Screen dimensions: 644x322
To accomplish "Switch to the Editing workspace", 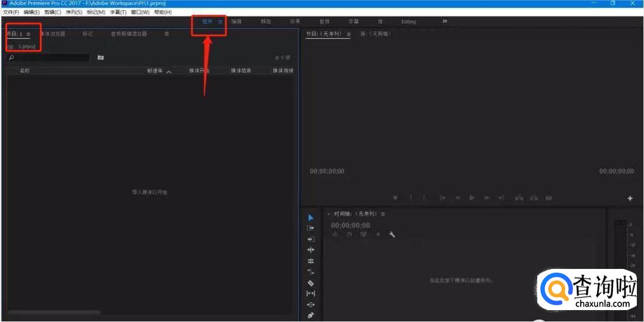I will [408, 21].
